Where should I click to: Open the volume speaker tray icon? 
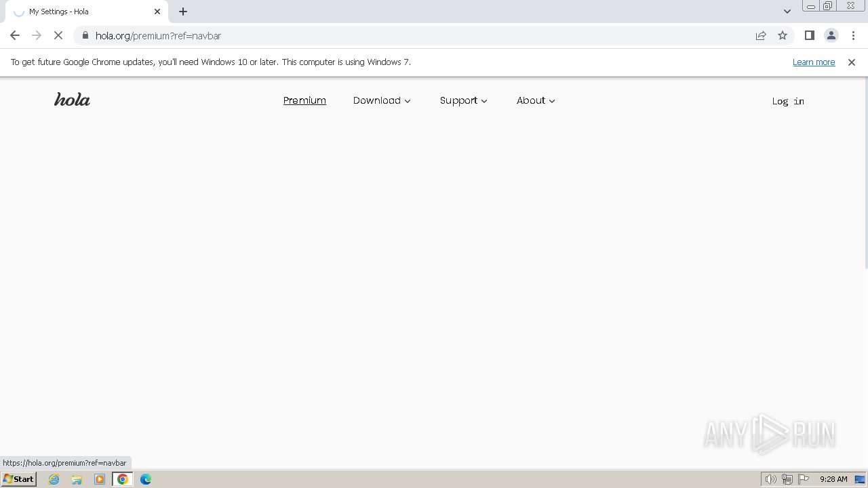(770, 479)
